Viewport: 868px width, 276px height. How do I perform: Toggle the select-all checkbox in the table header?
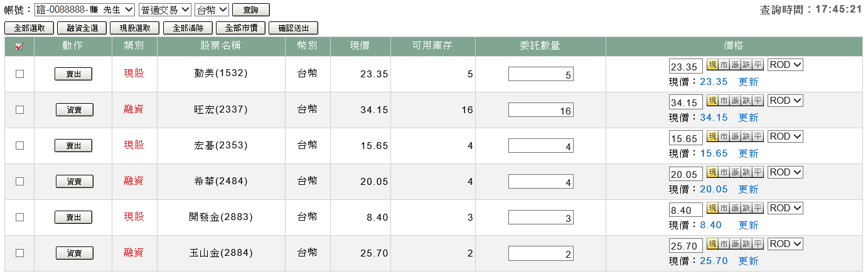(x=19, y=46)
